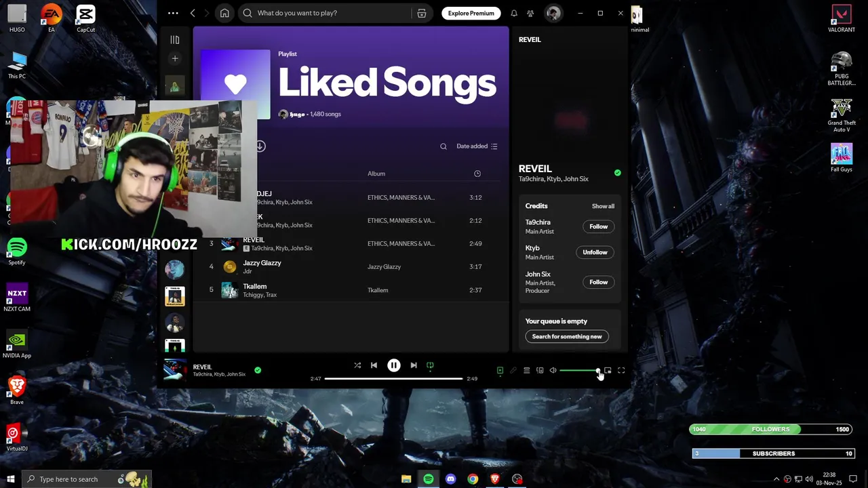
Task: Follow the artist Ta9chira
Action: coord(598,226)
